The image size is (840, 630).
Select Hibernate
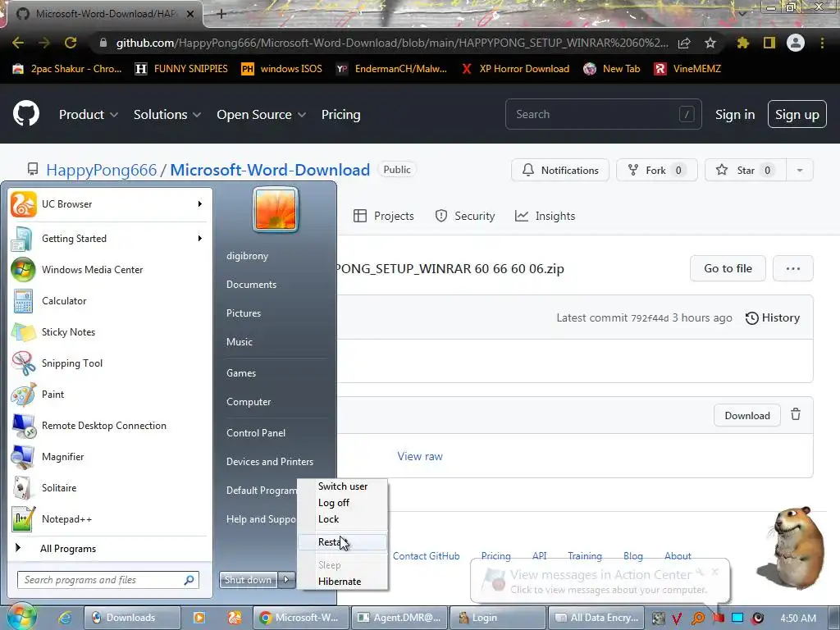coord(342,582)
